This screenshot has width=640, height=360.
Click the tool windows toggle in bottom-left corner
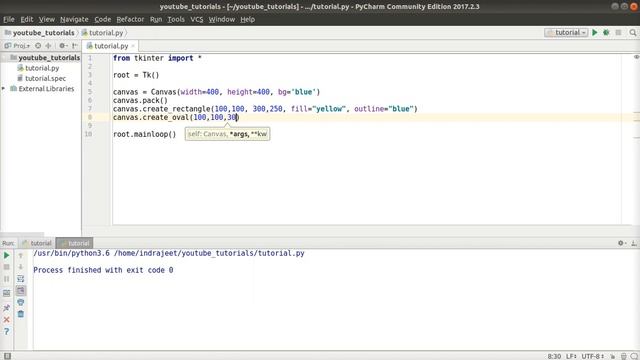[7, 356]
